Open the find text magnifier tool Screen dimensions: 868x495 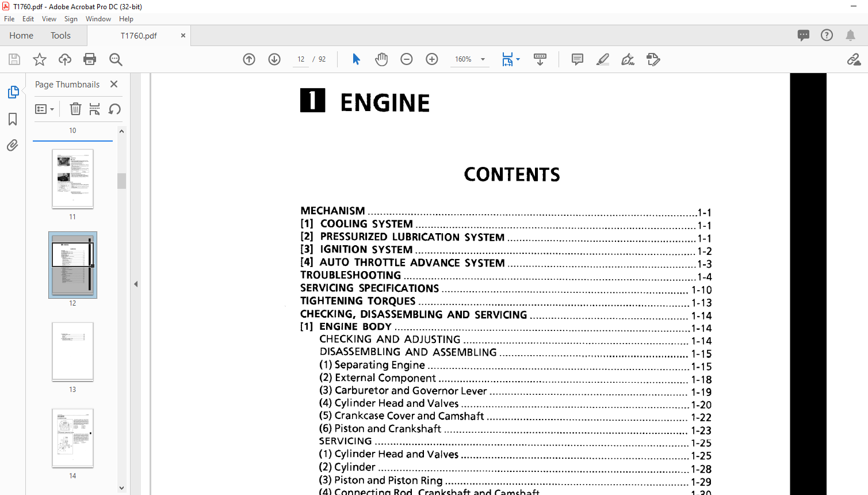coord(116,59)
